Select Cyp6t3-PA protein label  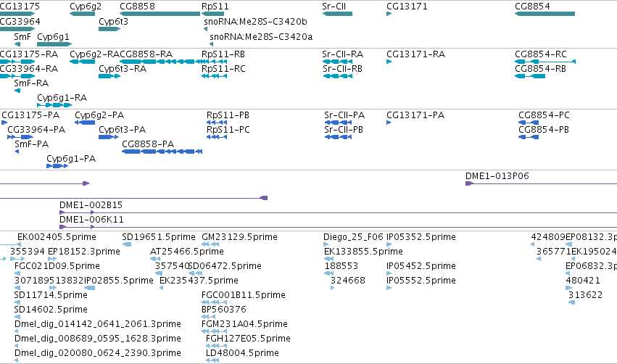point(123,130)
